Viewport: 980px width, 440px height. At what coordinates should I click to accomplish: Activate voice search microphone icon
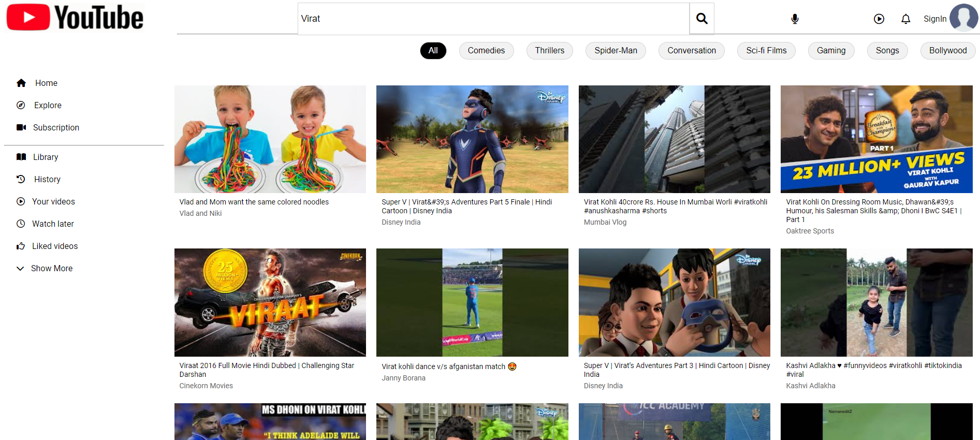pyautogui.click(x=795, y=19)
